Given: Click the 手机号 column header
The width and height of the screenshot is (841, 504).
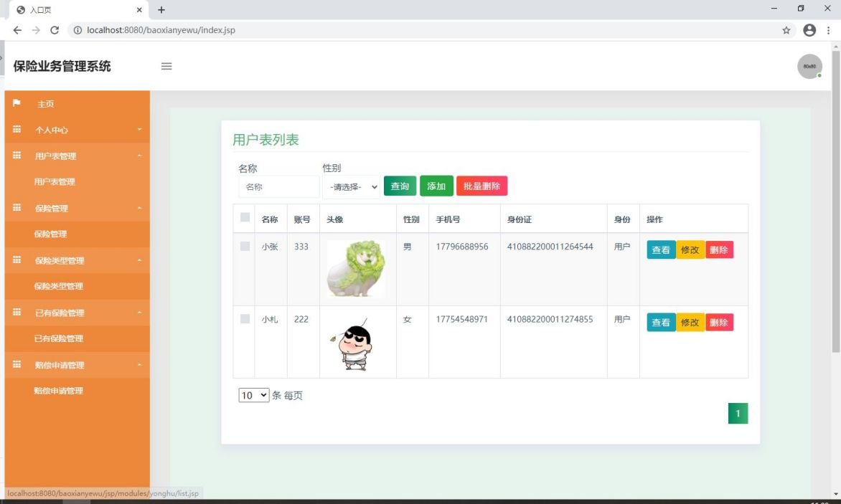Looking at the screenshot, I should 448,219.
